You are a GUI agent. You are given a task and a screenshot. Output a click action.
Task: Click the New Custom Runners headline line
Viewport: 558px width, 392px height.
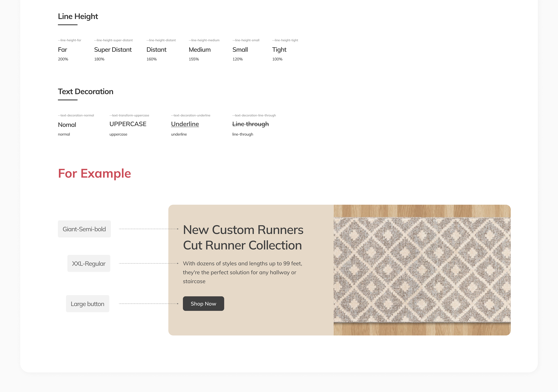(x=243, y=230)
